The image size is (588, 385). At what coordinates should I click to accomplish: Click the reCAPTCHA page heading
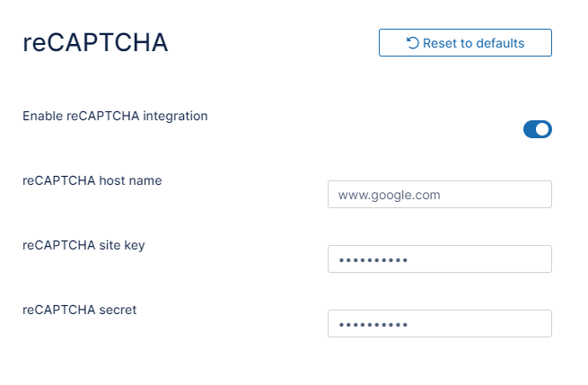point(95,42)
